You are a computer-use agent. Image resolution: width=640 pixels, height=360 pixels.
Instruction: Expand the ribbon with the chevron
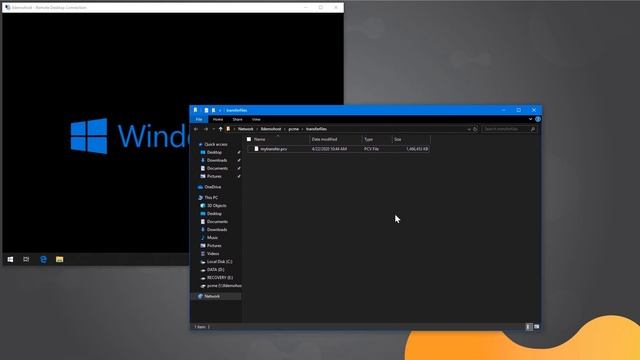(x=530, y=119)
